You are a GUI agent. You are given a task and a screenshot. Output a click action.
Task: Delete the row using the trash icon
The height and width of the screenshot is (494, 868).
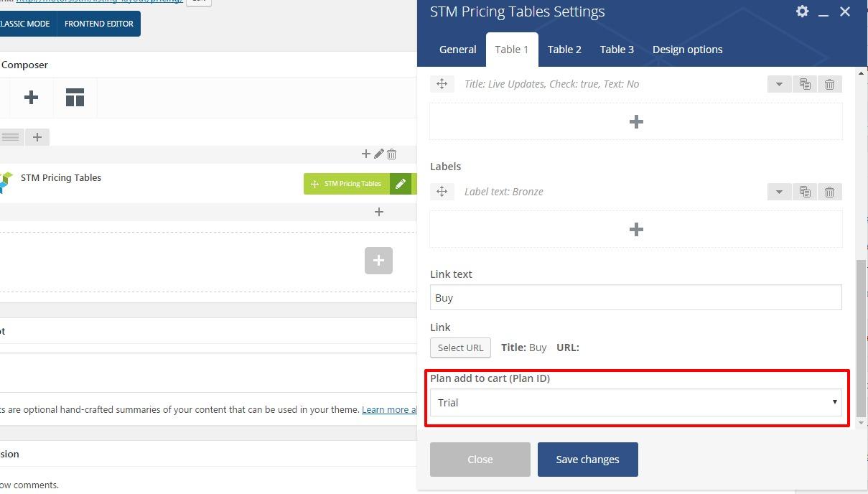click(x=392, y=154)
